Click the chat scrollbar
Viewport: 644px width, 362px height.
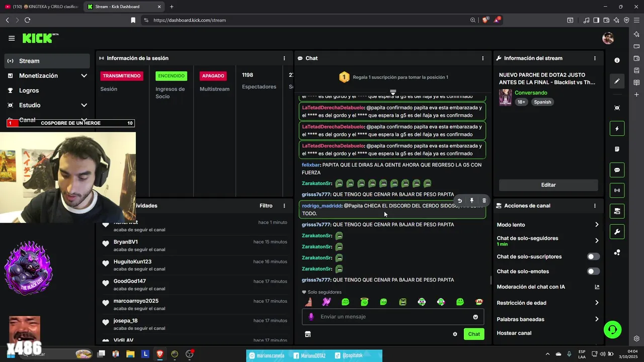(x=492, y=280)
